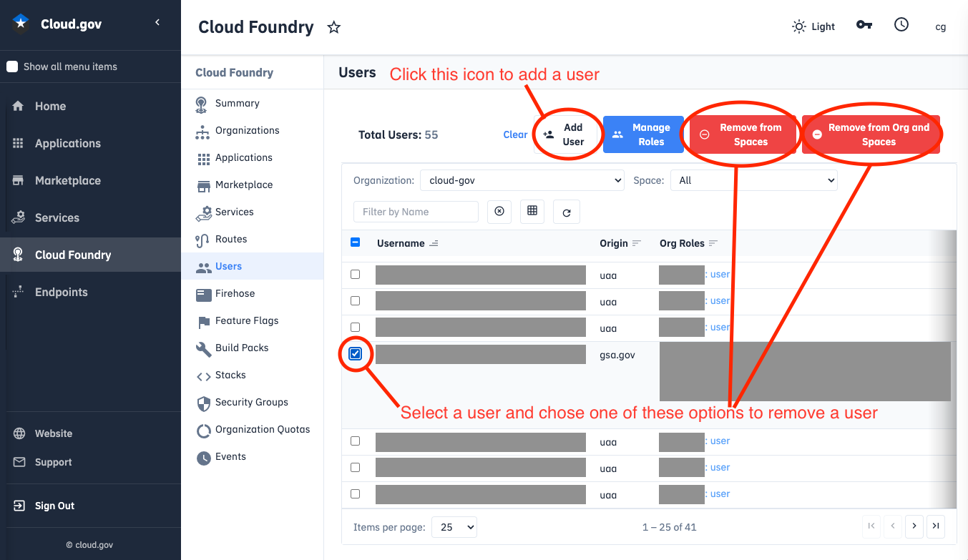Open Marketplace in Cloud Foundry submenu
Screen dimensions: 968x560
tap(252, 185)
